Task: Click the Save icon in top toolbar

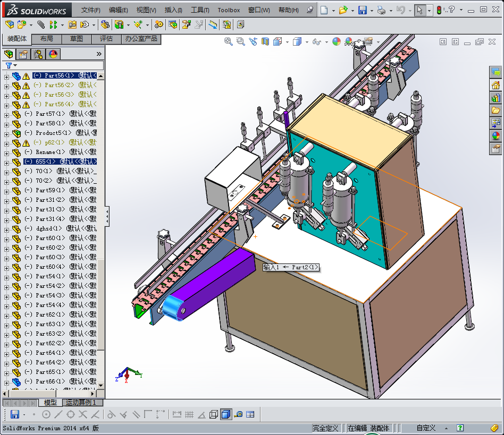Action: (362, 10)
